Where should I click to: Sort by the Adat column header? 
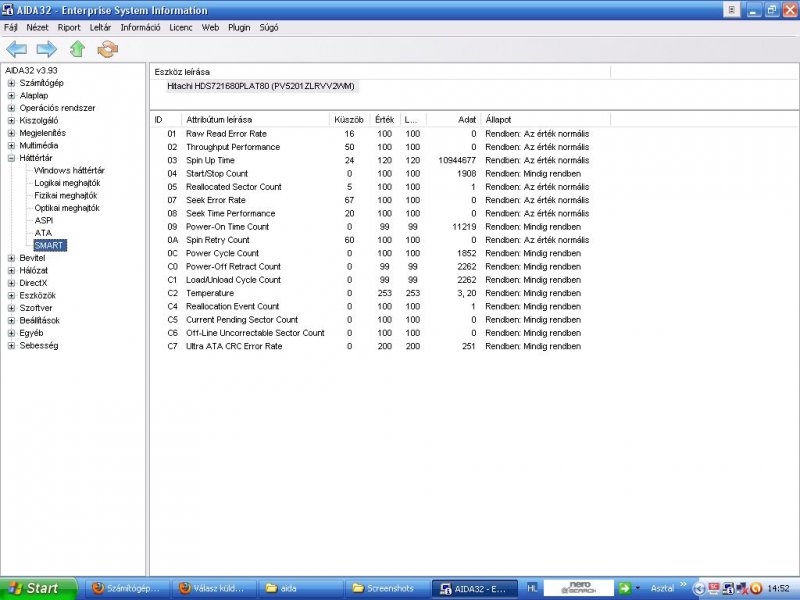coord(453,119)
